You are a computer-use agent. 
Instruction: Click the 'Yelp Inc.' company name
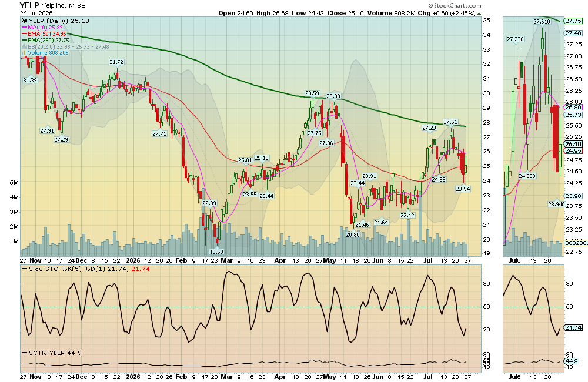(54, 6)
